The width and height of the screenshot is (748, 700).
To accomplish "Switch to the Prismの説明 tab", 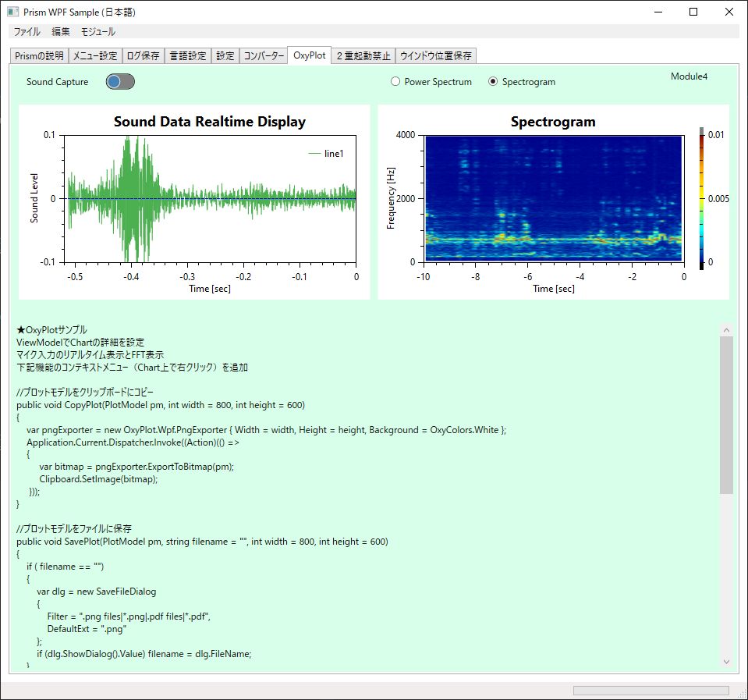I will [39, 56].
